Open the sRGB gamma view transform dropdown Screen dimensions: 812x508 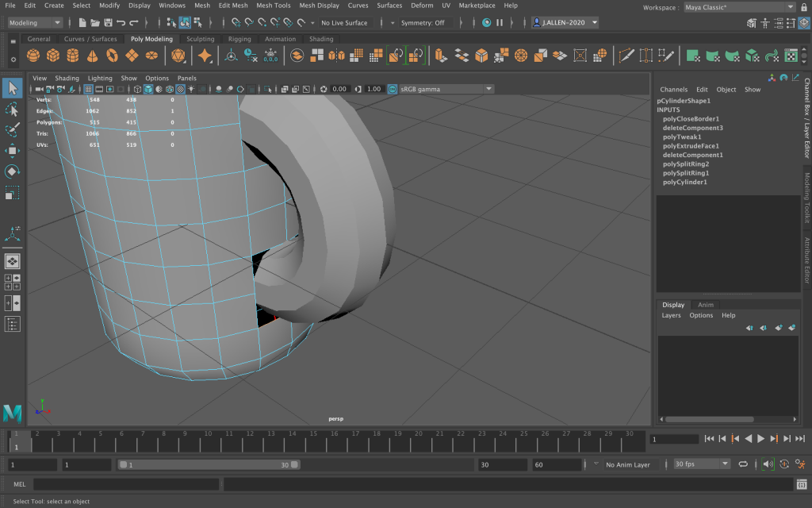(x=446, y=89)
